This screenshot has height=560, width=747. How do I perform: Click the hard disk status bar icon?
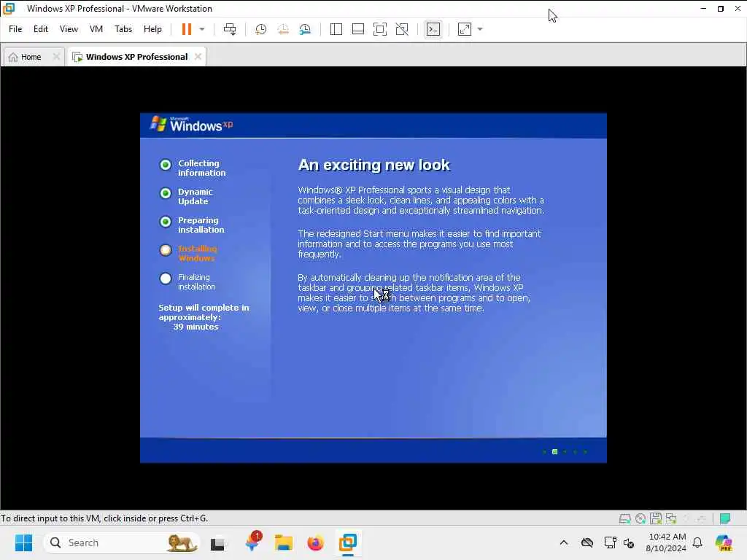[624, 518]
